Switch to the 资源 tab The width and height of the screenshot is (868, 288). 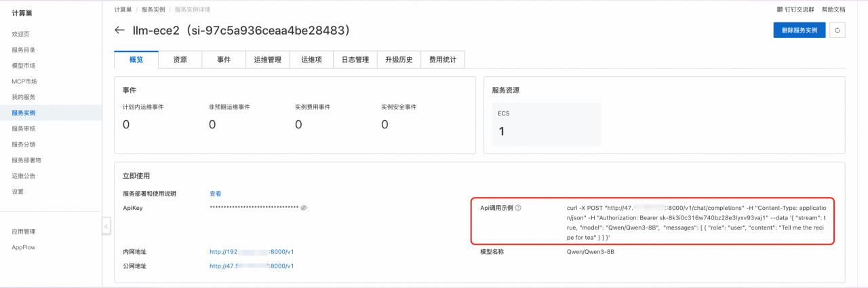pos(180,60)
